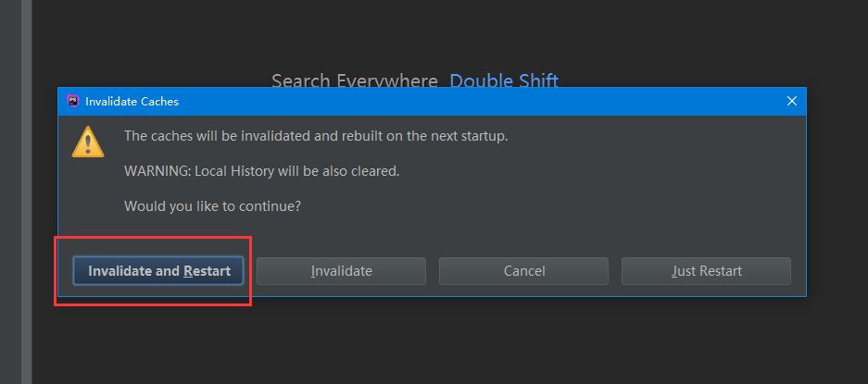This screenshot has width=868, height=384.
Task: Click the blue Double Shift shortcut hint
Action: click(x=504, y=81)
